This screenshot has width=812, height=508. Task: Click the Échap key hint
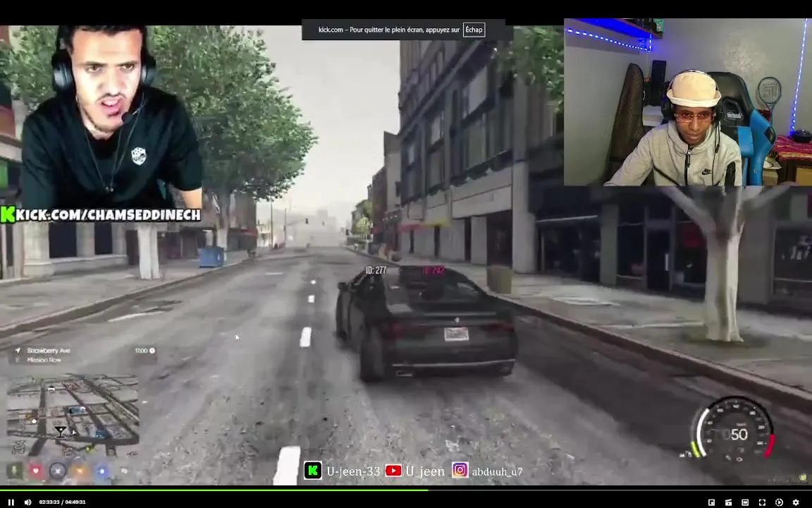click(474, 30)
